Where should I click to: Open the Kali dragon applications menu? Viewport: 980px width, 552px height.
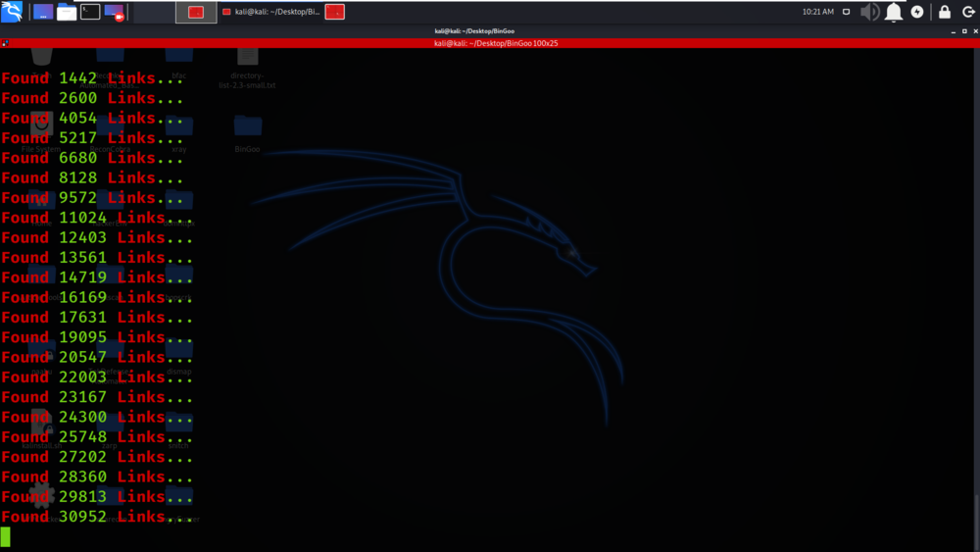click(x=12, y=11)
